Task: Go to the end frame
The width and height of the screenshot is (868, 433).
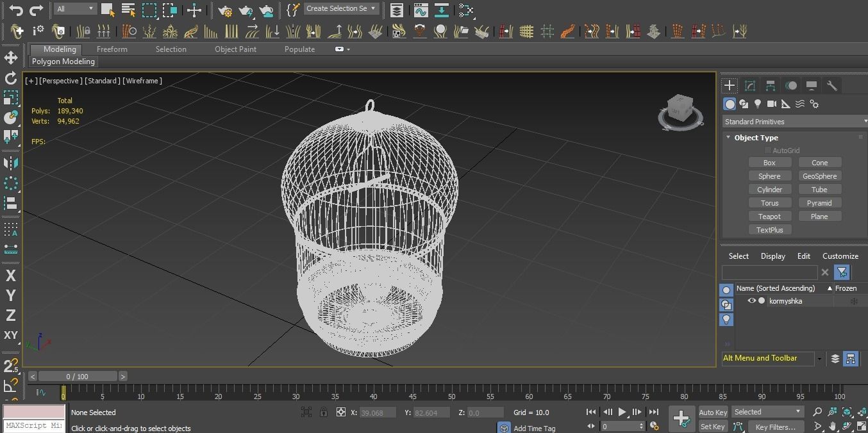Action: point(653,413)
